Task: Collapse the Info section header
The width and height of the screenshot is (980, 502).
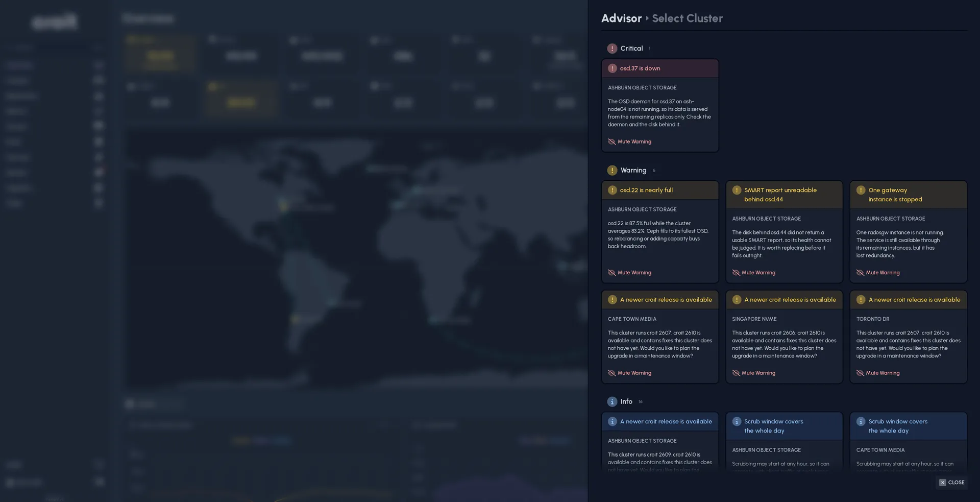Action: click(626, 402)
